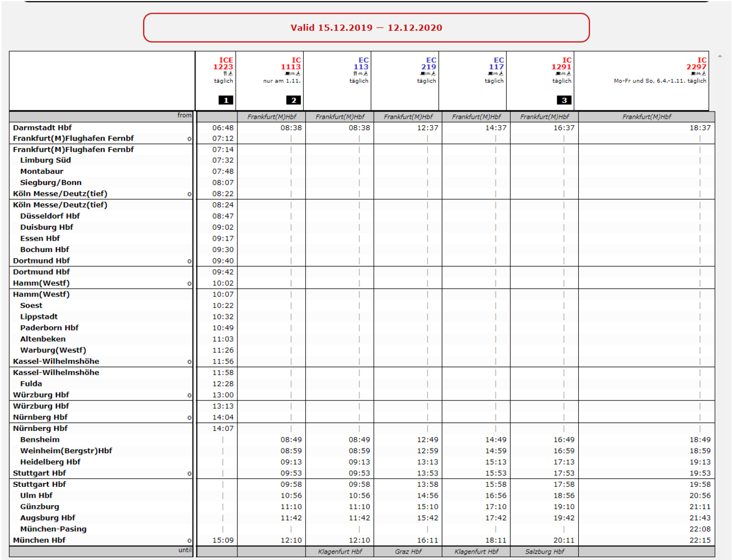Select the ICE 1223 train number header
Screen dimensions: 732x560
click(223, 63)
